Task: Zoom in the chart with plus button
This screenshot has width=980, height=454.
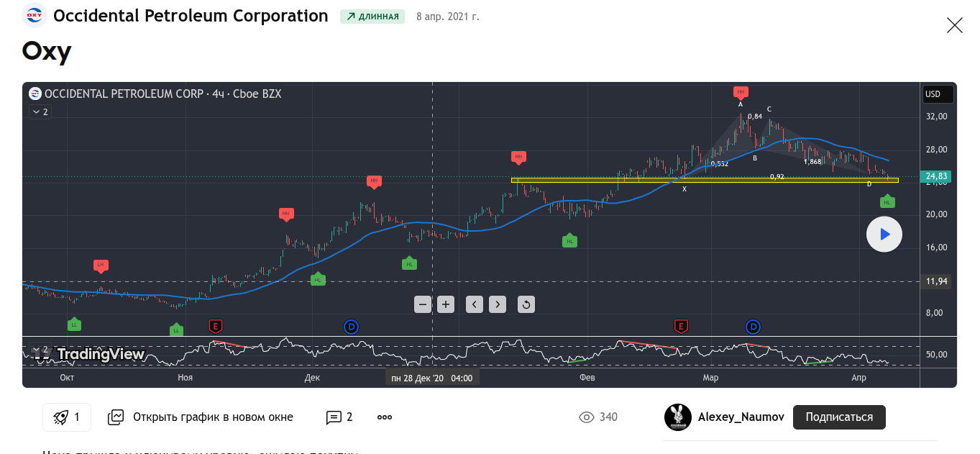Action: pos(446,304)
